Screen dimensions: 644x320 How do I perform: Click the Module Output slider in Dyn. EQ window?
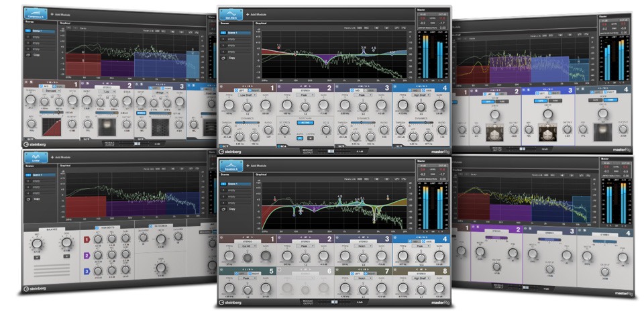pos(331,152)
